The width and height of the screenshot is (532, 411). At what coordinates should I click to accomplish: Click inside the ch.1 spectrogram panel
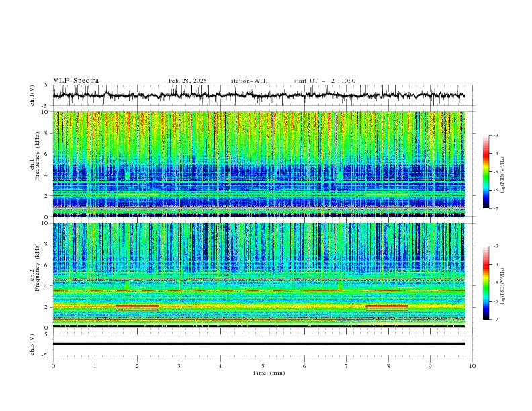click(x=259, y=164)
